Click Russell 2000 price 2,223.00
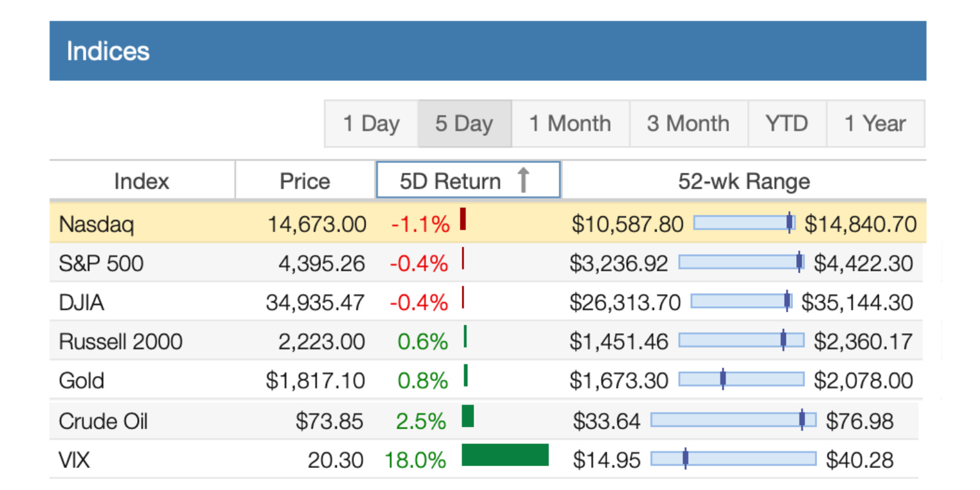The image size is (980, 490). (x=322, y=341)
